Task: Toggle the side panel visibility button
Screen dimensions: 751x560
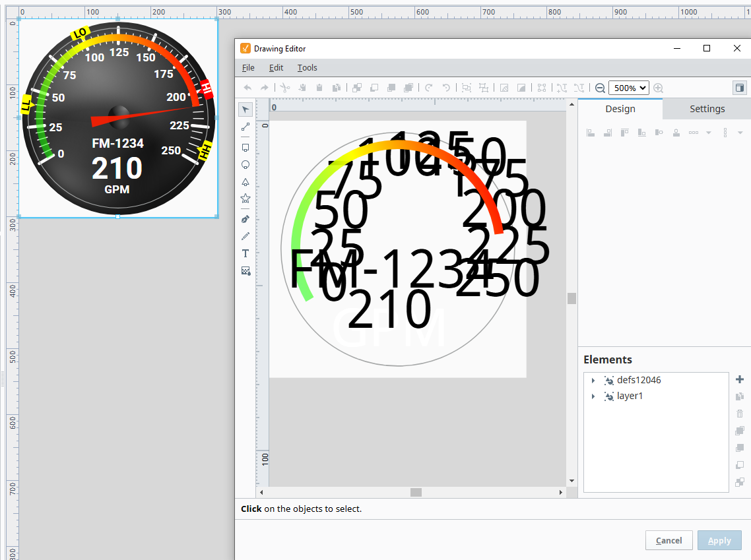Action: click(x=740, y=88)
